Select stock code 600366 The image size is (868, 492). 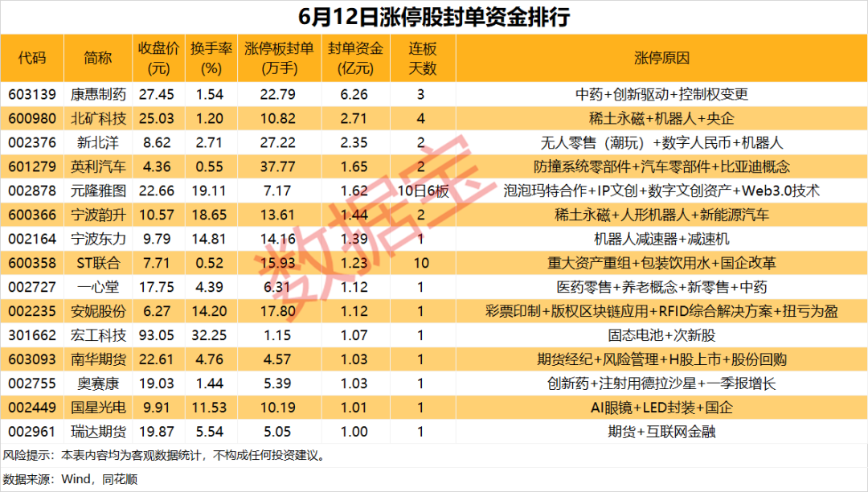[32, 215]
